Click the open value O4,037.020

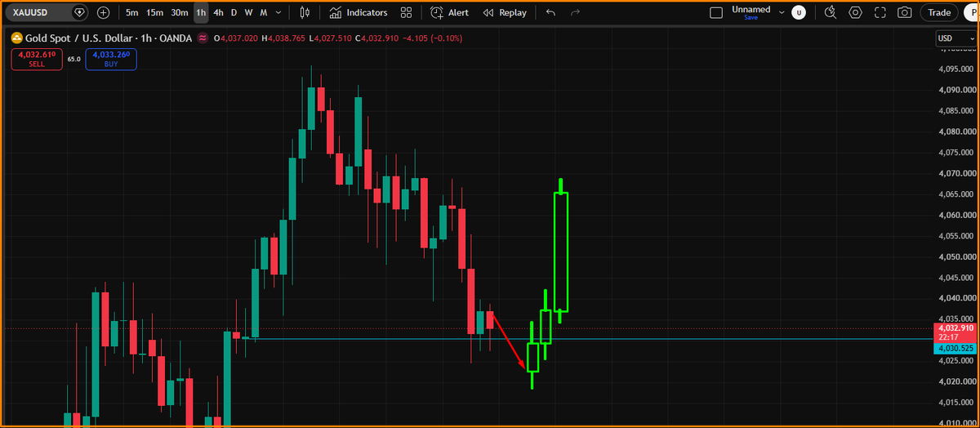235,38
